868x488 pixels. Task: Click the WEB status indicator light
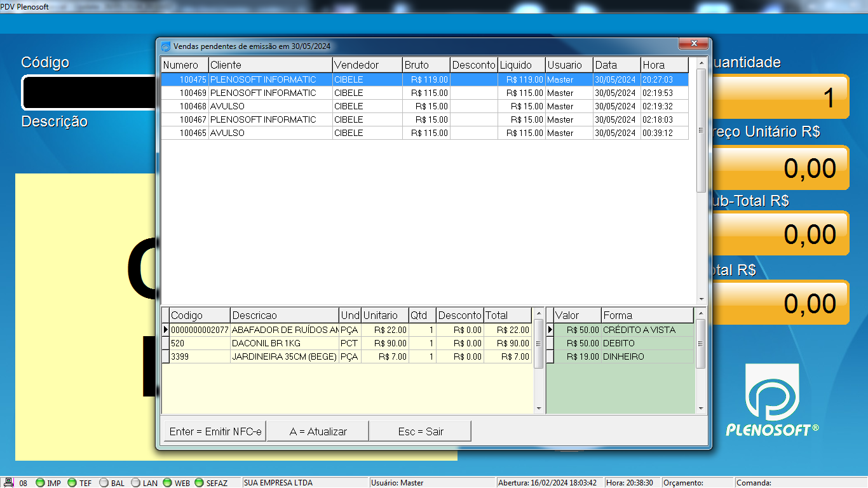click(x=167, y=483)
